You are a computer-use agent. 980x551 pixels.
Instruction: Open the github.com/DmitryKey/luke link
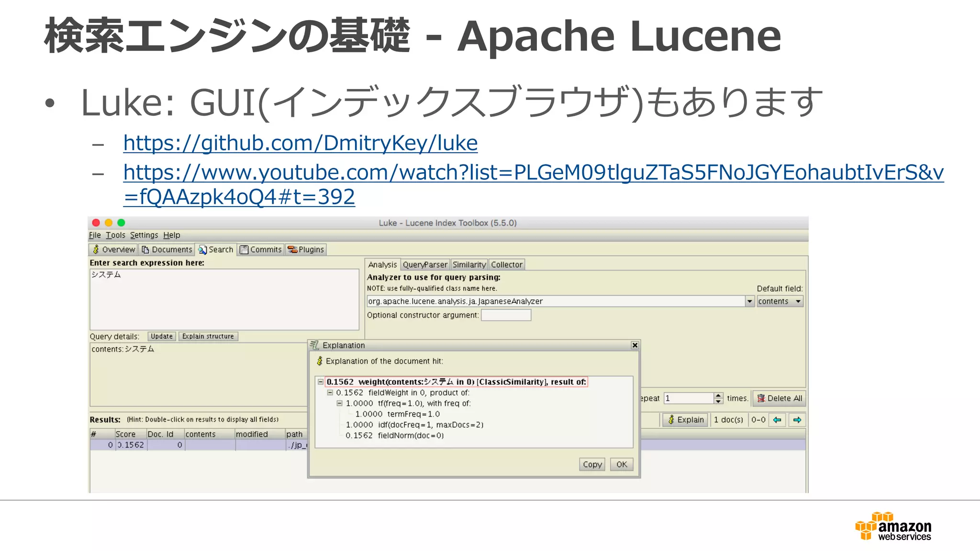tap(301, 143)
